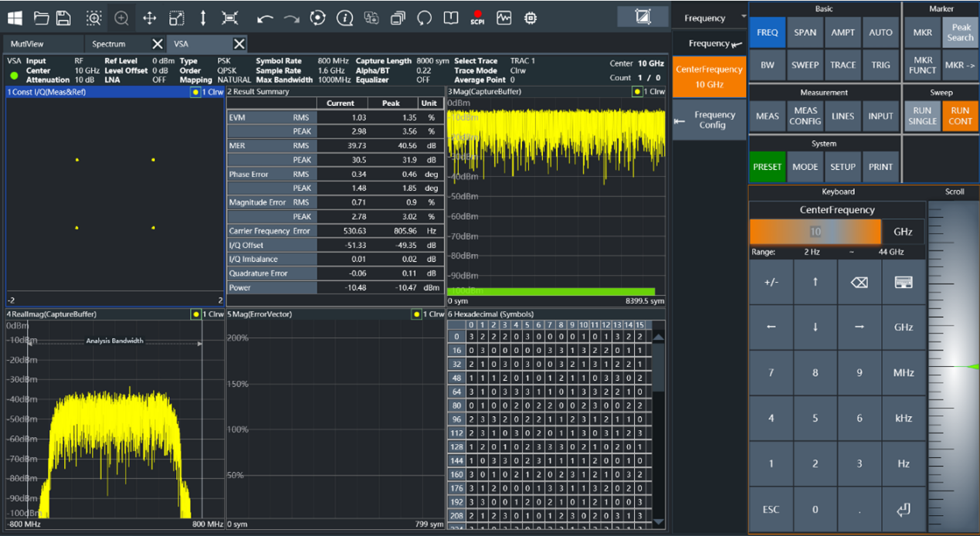This screenshot has width=980, height=536.
Task: Click the waveform monitor icon
Action: [504, 17]
